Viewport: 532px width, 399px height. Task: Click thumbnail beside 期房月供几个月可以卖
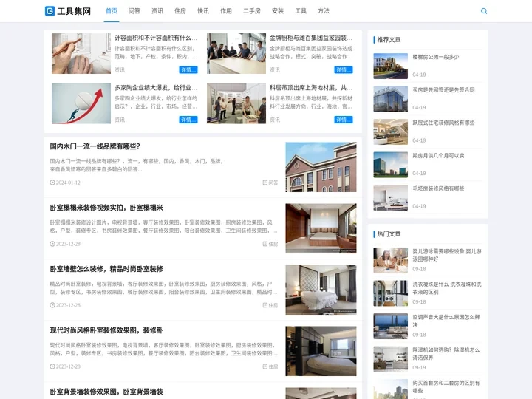click(x=391, y=165)
